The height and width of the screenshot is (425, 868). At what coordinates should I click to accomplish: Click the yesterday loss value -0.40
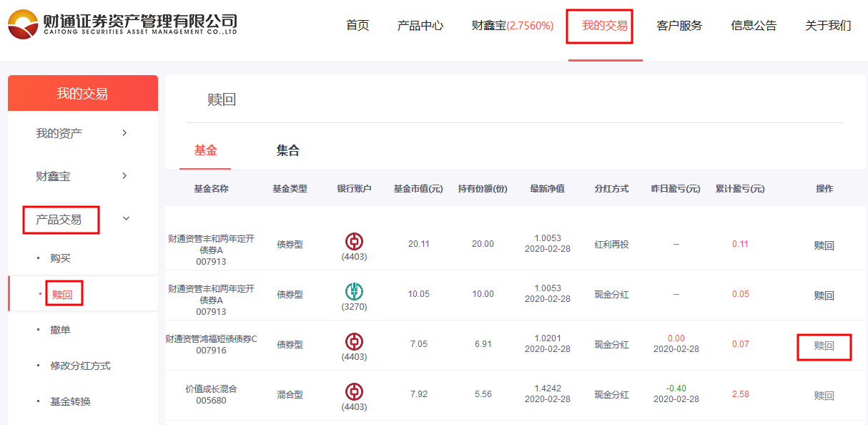click(676, 389)
